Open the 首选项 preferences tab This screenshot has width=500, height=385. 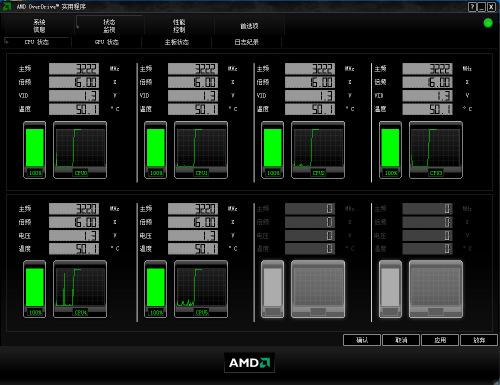[249, 26]
